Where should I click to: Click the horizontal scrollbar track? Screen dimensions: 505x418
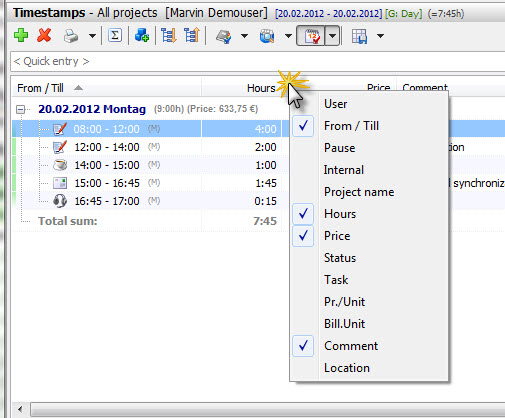coord(268,409)
